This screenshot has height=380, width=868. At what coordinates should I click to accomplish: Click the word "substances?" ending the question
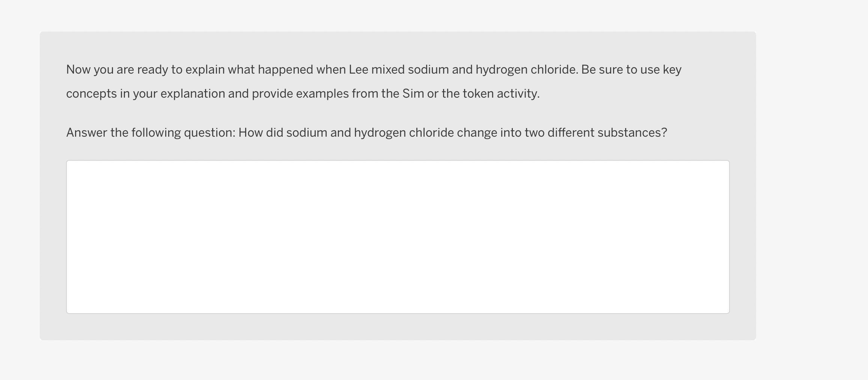tap(632, 133)
